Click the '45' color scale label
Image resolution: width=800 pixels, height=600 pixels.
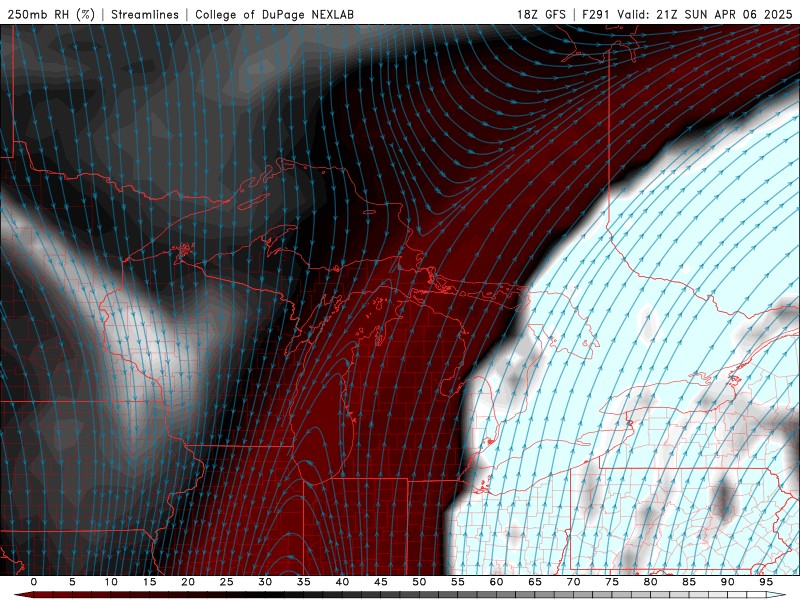[381, 582]
